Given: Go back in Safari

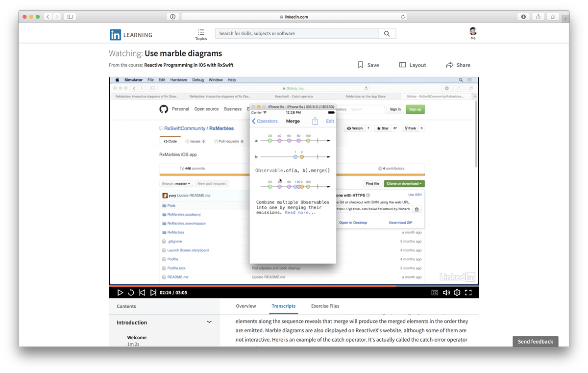Looking at the screenshot, I should click(48, 17).
